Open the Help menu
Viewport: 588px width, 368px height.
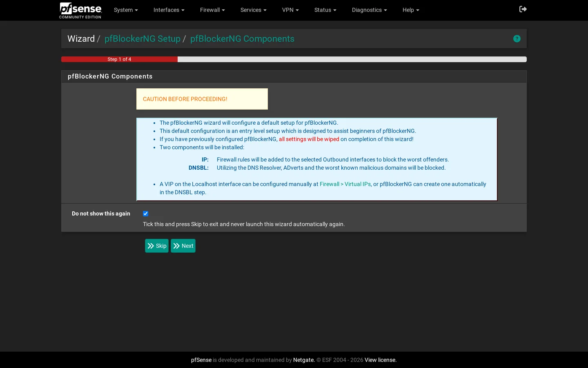411,10
